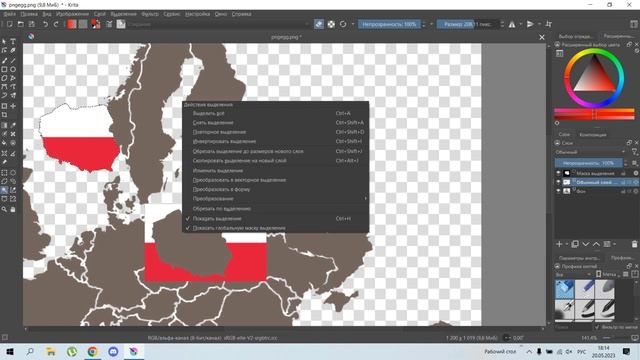Reload original brush preset icon
640x360 pixels.
pyautogui.click(x=343, y=24)
